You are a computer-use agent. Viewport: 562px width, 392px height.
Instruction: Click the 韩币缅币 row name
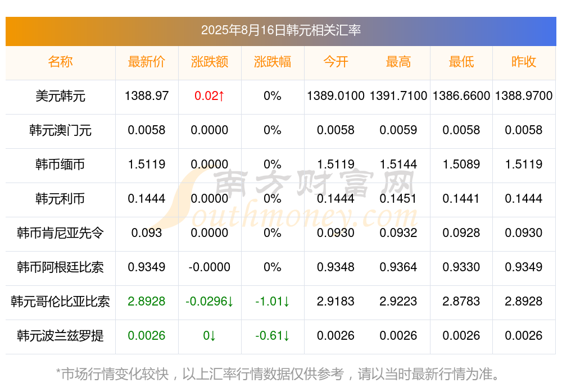click(60, 165)
